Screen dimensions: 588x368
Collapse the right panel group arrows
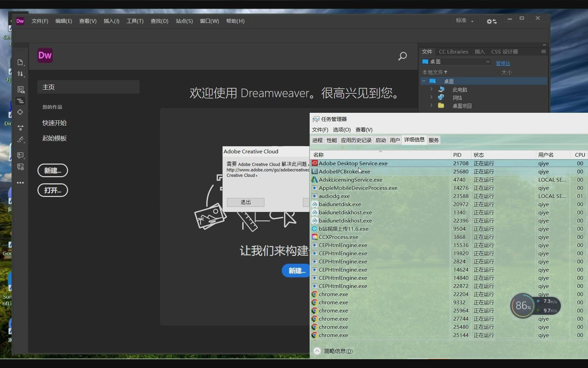point(544,45)
